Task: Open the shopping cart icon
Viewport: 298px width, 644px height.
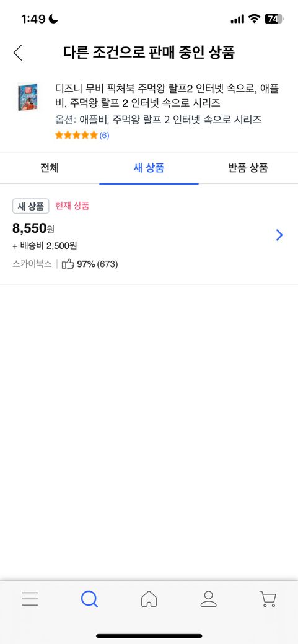Action: pos(268,599)
